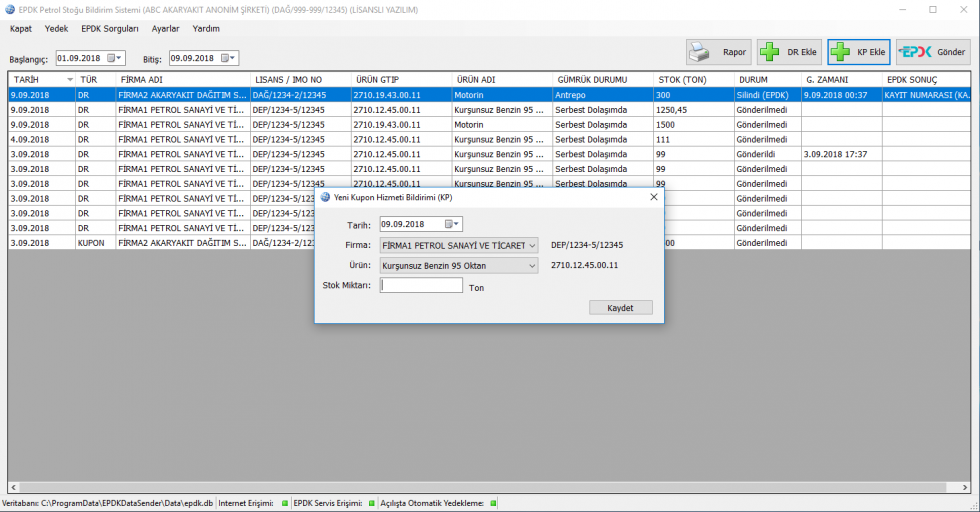
Task: Click the Rapor printer icon
Action: [703, 52]
